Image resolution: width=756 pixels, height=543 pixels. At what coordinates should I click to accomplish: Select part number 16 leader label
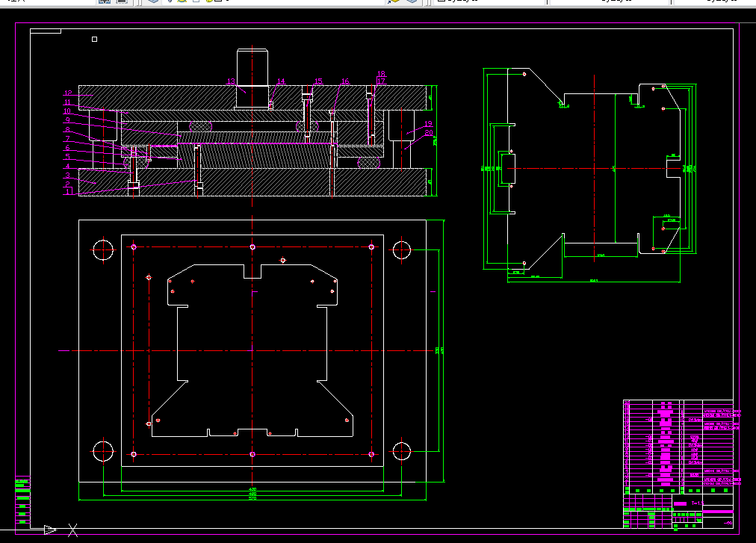(x=344, y=81)
